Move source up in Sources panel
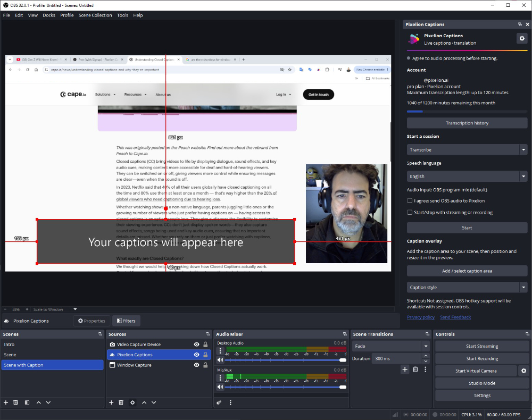 [144, 402]
